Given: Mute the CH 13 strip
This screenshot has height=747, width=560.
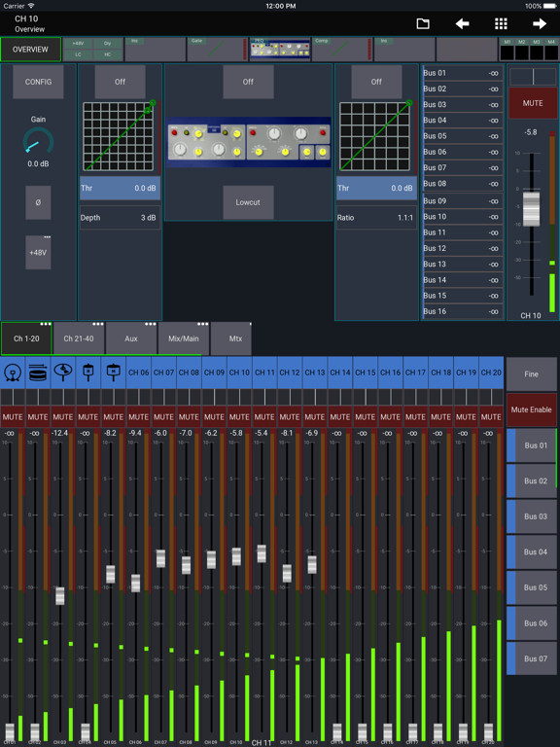Looking at the screenshot, I should pyautogui.click(x=315, y=417).
